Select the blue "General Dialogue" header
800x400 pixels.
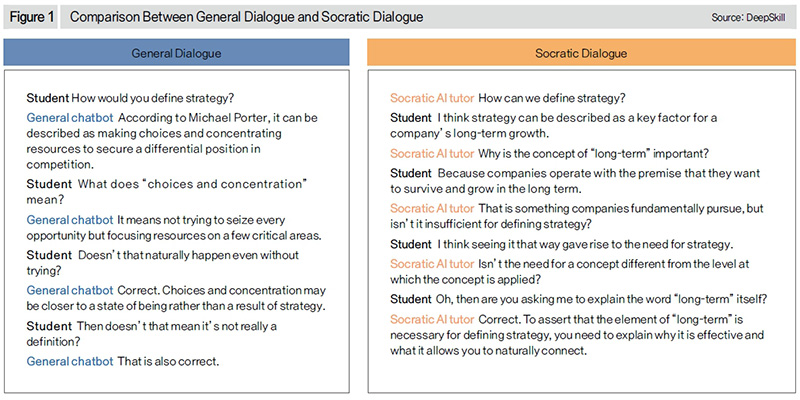177,53
